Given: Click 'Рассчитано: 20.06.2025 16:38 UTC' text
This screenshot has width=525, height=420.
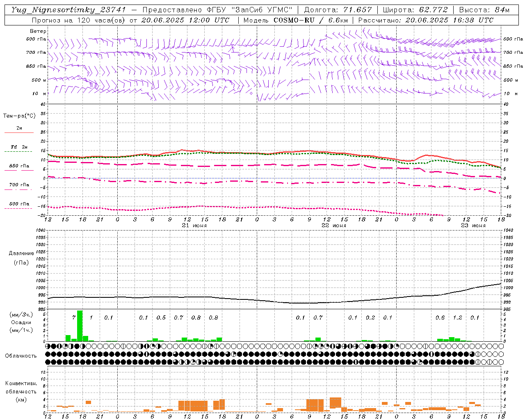Looking at the screenshot, I should point(426,20).
